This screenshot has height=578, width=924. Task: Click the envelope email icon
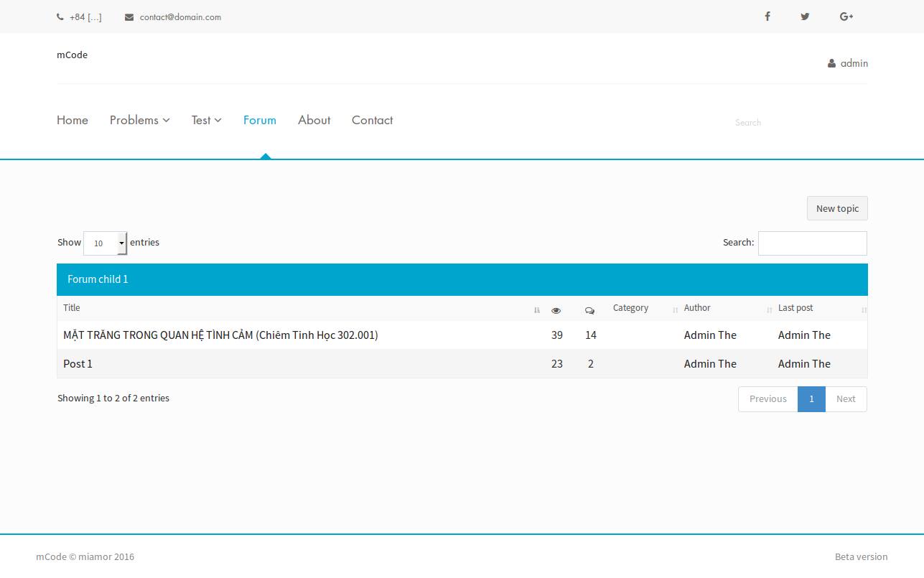[129, 17]
